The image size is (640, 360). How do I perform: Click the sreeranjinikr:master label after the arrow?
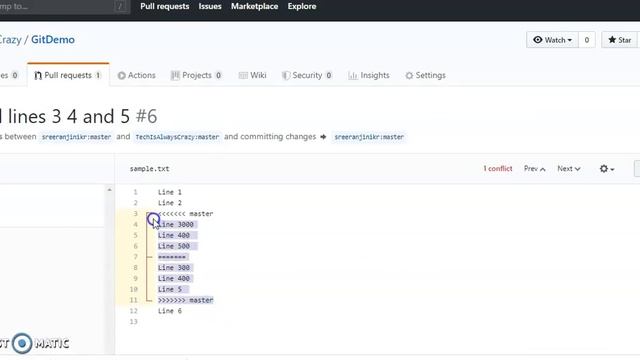pyautogui.click(x=369, y=137)
